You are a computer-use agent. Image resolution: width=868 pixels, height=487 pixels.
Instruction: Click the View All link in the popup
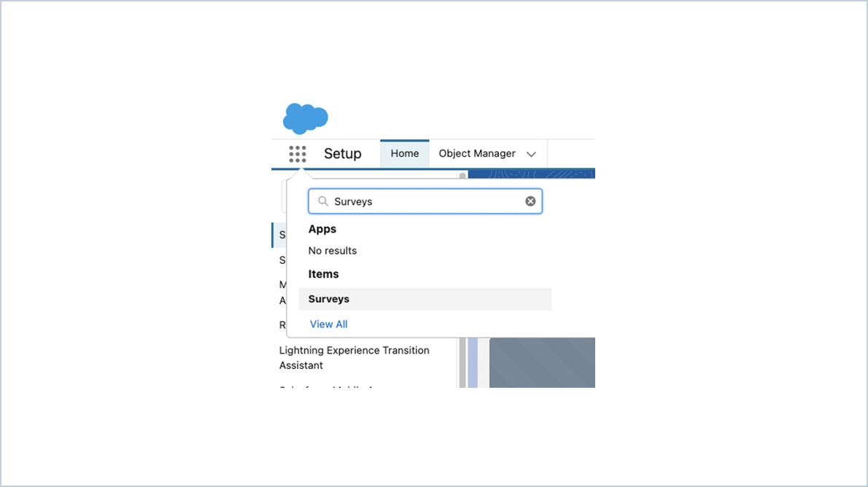pyautogui.click(x=328, y=324)
